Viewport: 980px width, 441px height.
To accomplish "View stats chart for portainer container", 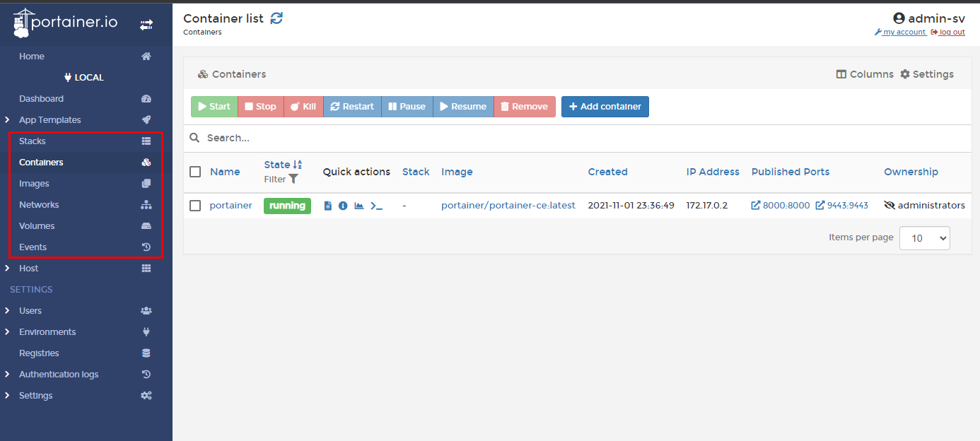I will click(x=359, y=206).
